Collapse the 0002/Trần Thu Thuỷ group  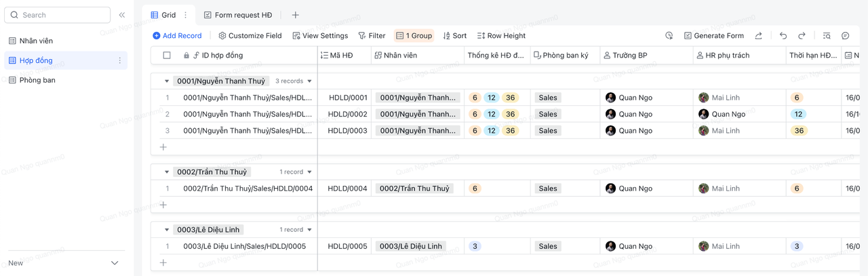coord(167,172)
